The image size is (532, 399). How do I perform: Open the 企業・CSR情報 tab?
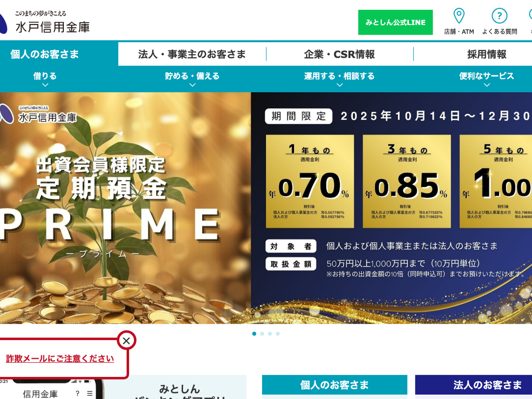point(340,54)
